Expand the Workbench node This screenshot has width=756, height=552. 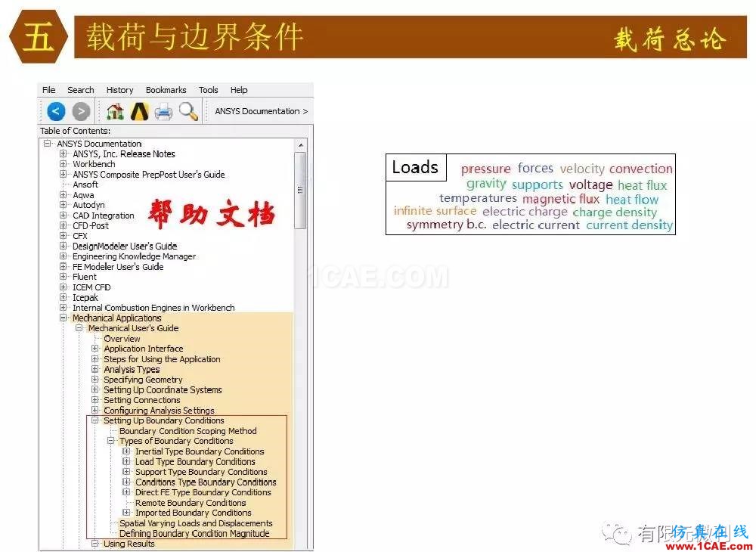click(64, 164)
